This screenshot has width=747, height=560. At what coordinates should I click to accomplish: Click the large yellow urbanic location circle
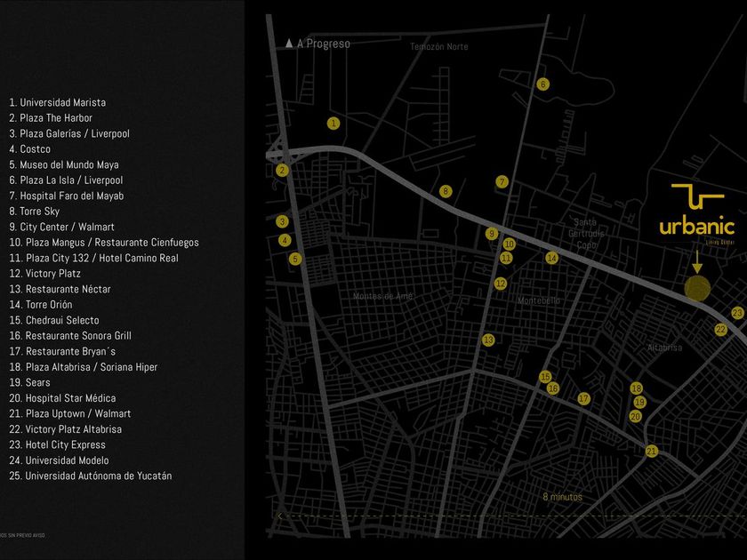click(697, 289)
